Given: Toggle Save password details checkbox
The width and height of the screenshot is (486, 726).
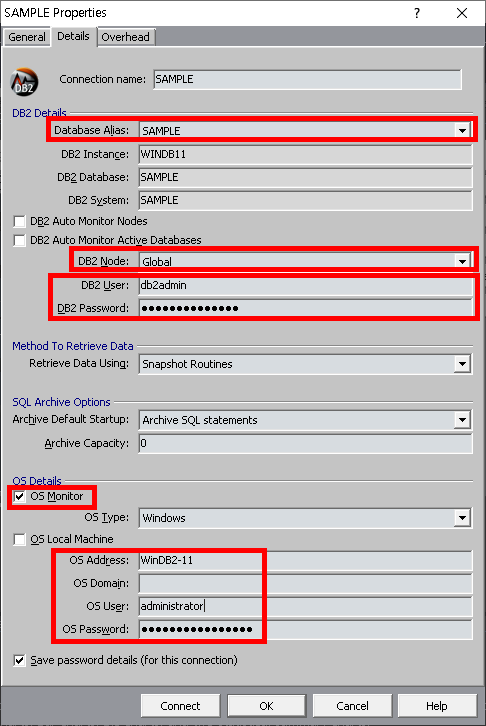Looking at the screenshot, I should tap(19, 661).
